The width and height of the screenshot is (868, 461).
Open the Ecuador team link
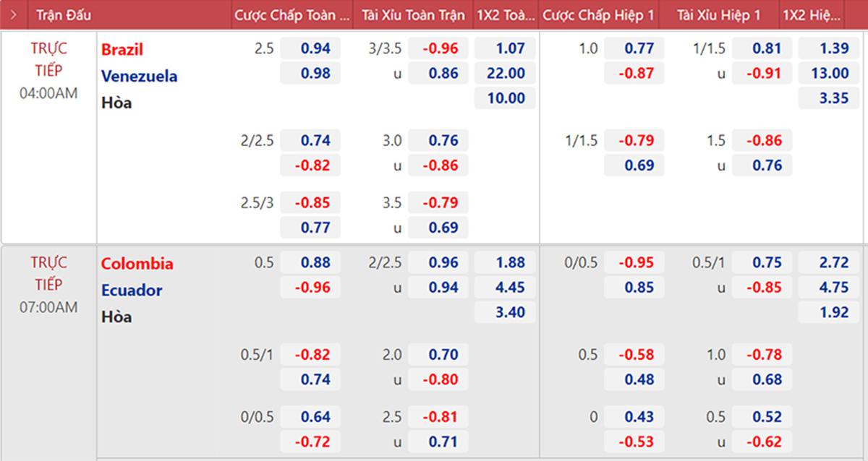(132, 290)
